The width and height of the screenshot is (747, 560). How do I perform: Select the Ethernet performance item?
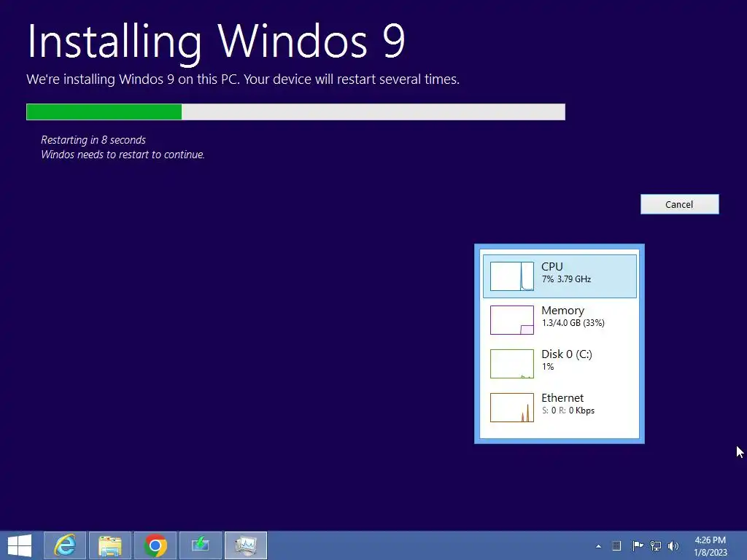pos(560,408)
